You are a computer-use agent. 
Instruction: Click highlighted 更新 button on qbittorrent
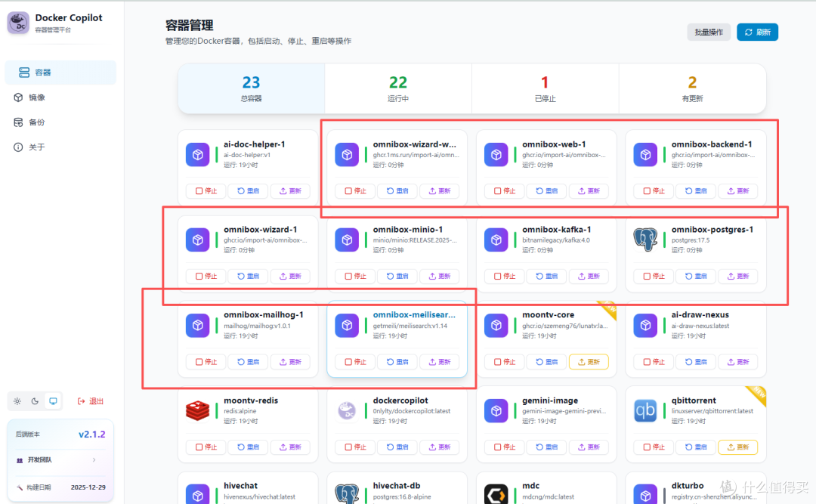point(737,447)
